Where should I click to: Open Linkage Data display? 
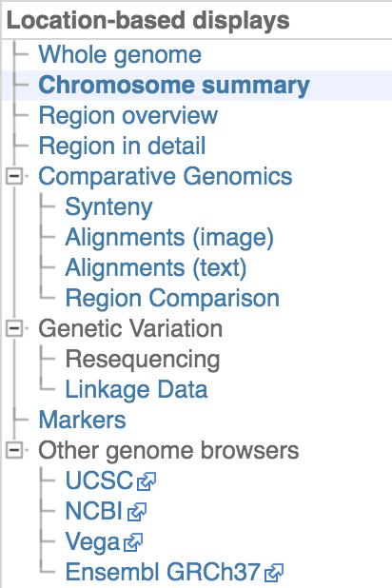(137, 389)
